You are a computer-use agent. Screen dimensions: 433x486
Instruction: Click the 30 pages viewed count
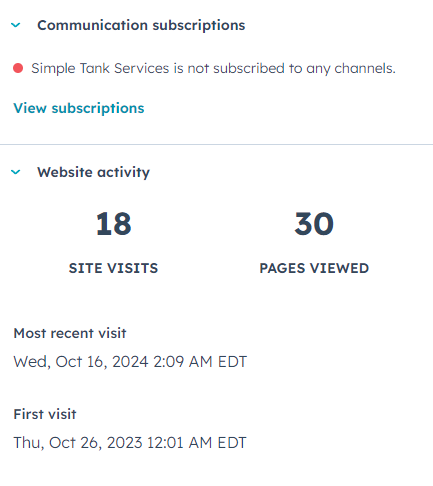click(x=314, y=224)
